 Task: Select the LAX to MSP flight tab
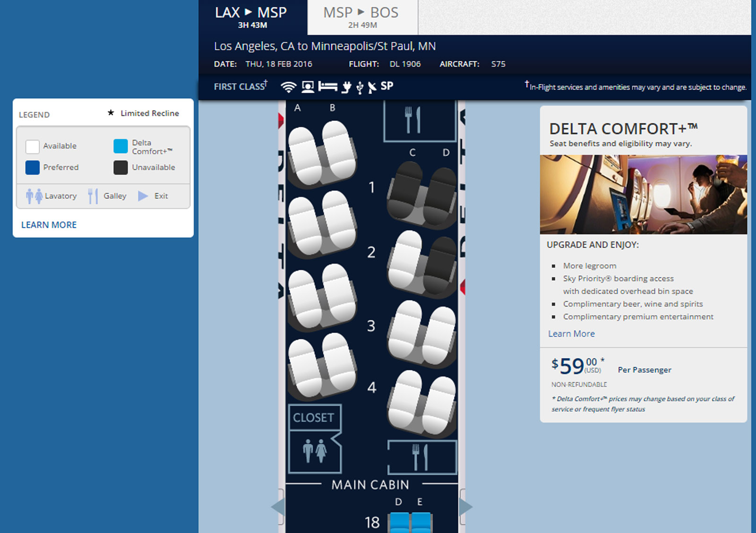pyautogui.click(x=252, y=17)
